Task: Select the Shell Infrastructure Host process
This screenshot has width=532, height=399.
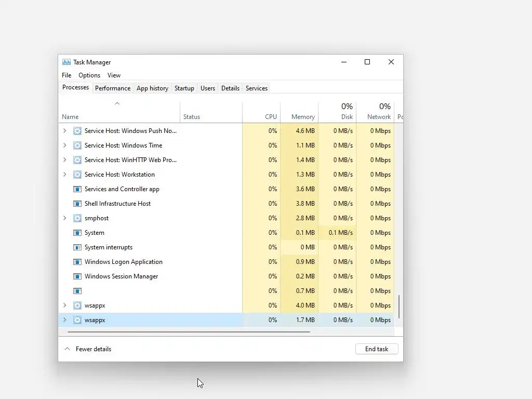Action: click(x=227, y=204)
